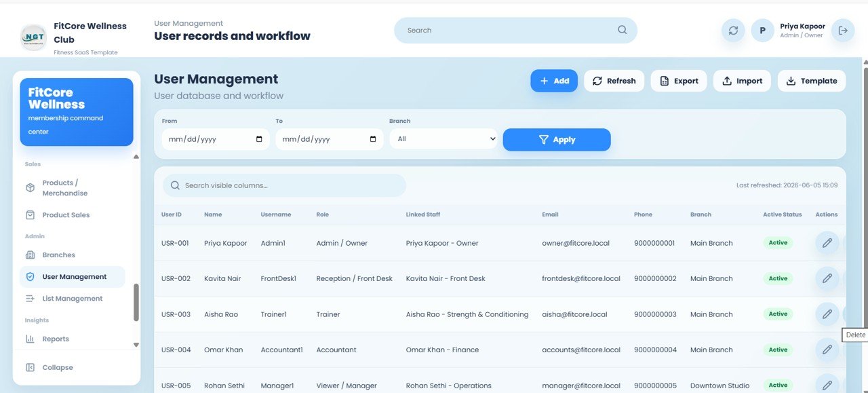Click phone 9000000004

655,350
